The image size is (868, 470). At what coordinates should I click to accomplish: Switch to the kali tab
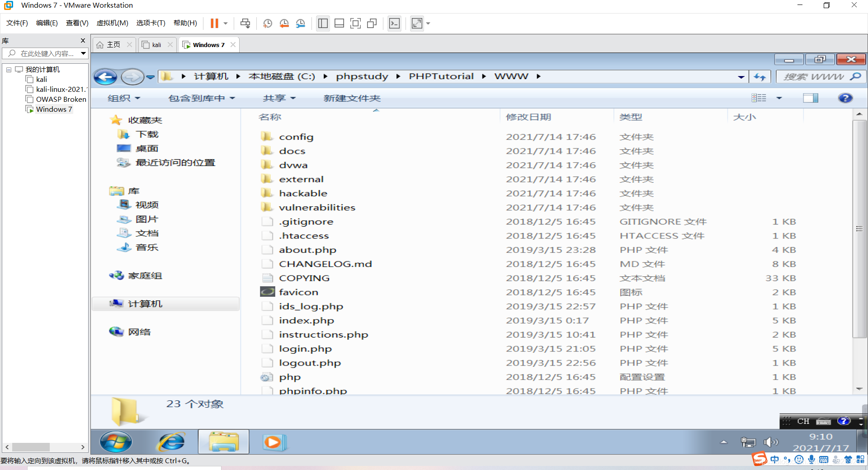[x=157, y=45]
